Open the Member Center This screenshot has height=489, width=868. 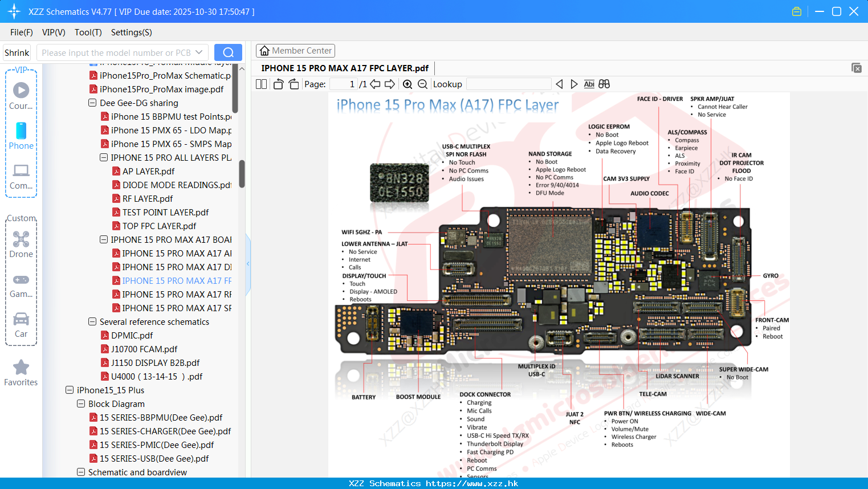295,51
